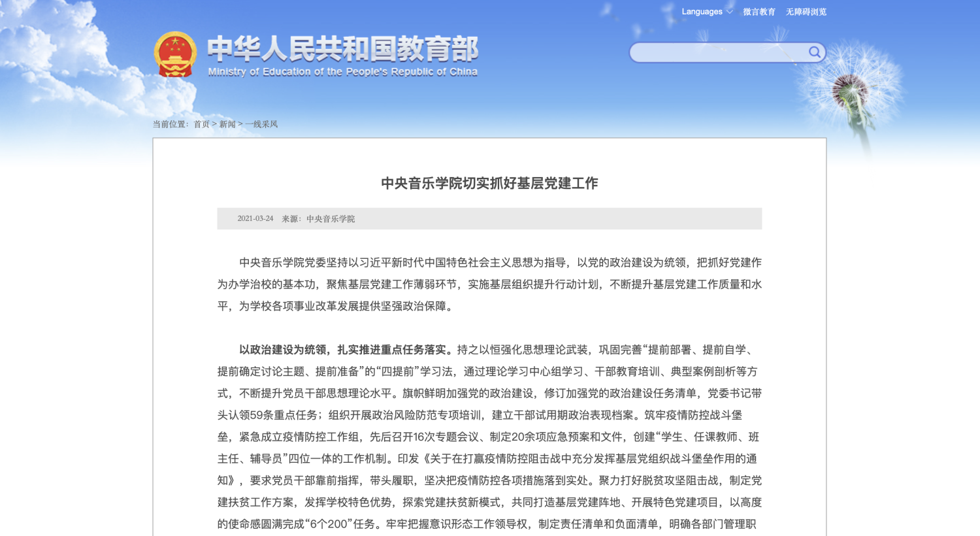Open 一线采风 breadcrumb section
Image resolution: width=980 pixels, height=536 pixels.
point(261,124)
